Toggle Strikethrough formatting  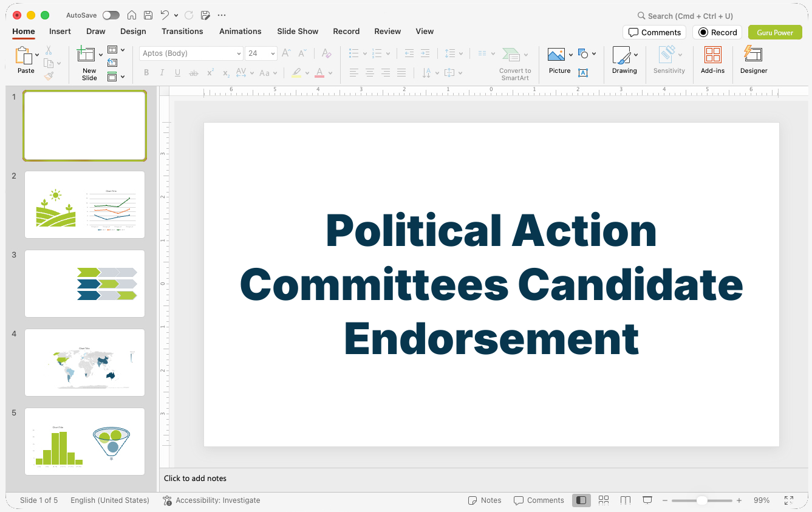[x=194, y=73]
